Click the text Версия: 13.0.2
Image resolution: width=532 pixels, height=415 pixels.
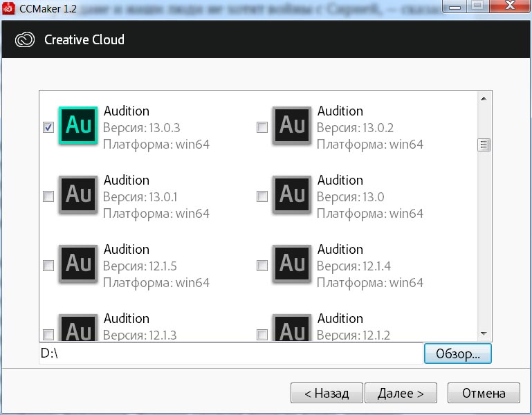(x=355, y=128)
